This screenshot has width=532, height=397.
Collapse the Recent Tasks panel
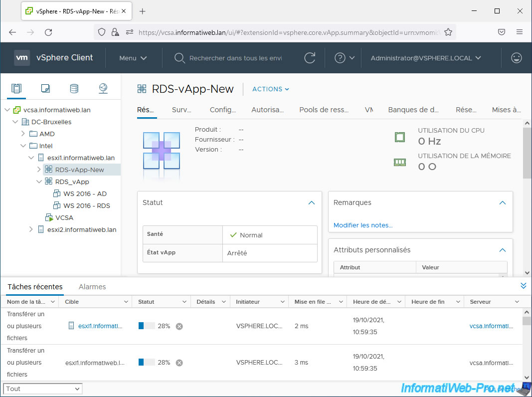(x=524, y=286)
